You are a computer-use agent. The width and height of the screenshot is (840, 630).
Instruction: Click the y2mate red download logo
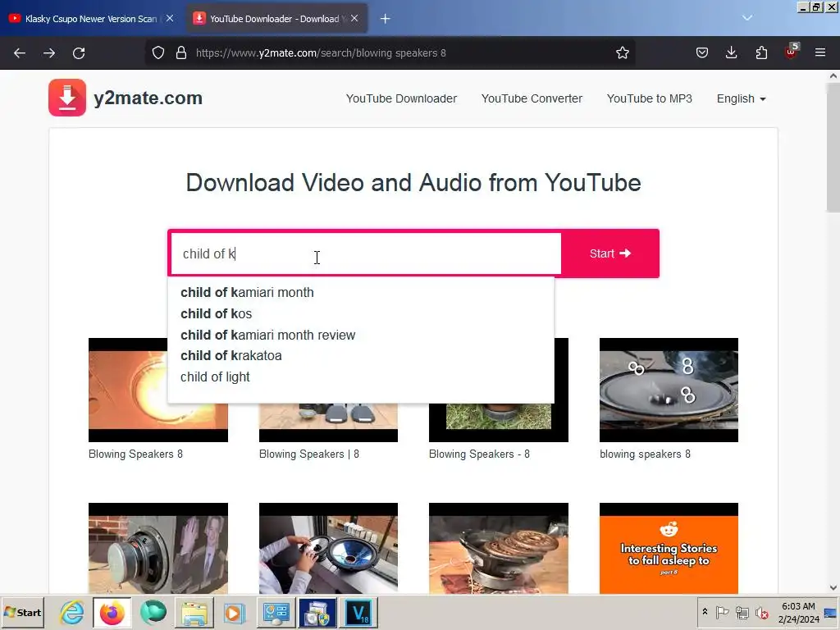67,98
